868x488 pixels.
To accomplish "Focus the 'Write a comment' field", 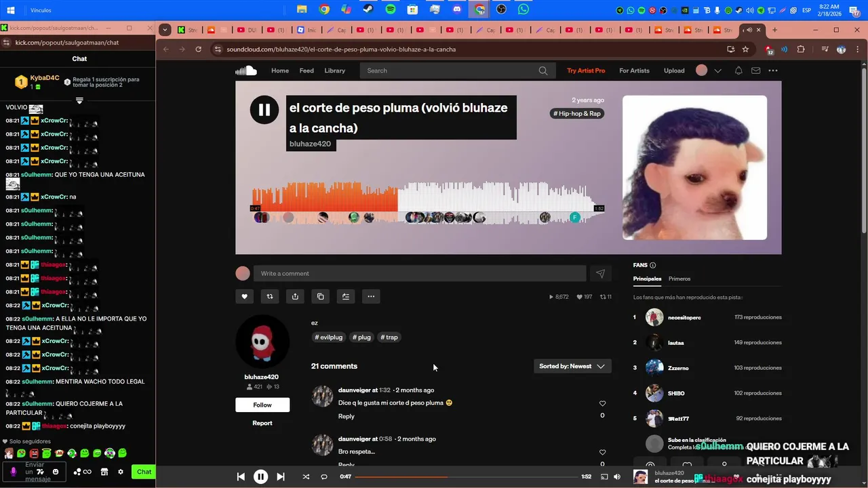I will (420, 274).
